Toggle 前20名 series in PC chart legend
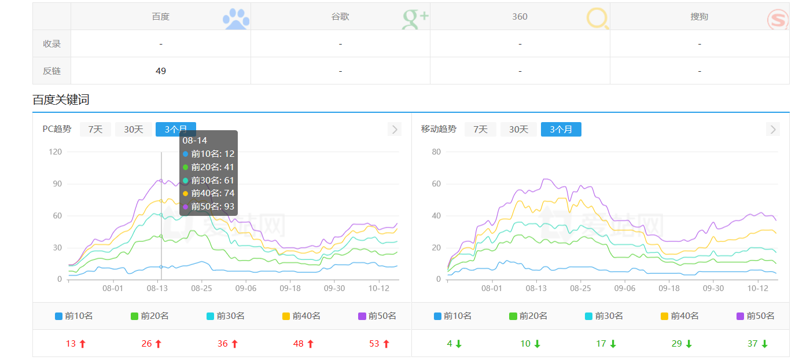Image resolution: width=799 pixels, height=364 pixels. (x=150, y=316)
